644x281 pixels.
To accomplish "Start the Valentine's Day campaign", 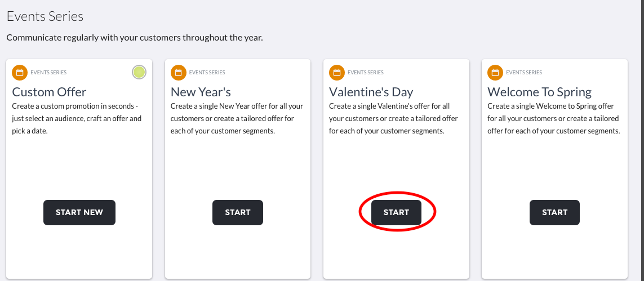I will 396,212.
